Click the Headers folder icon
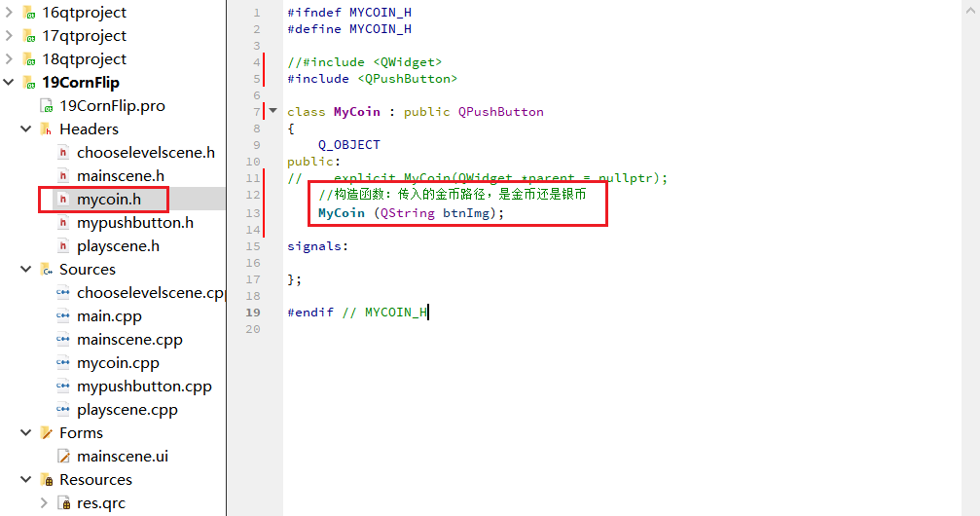980x516 pixels. tap(47, 129)
